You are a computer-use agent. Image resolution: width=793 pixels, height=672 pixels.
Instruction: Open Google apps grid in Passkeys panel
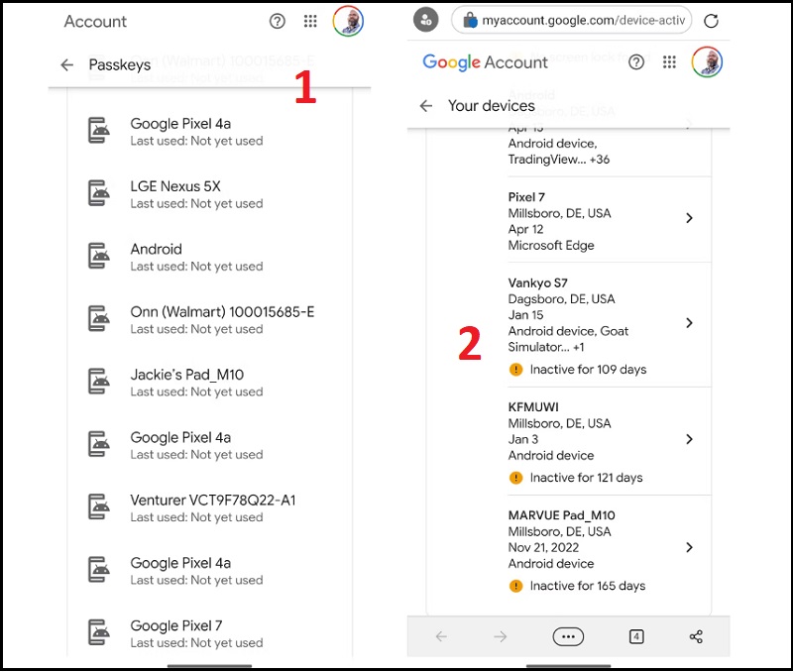coord(310,21)
